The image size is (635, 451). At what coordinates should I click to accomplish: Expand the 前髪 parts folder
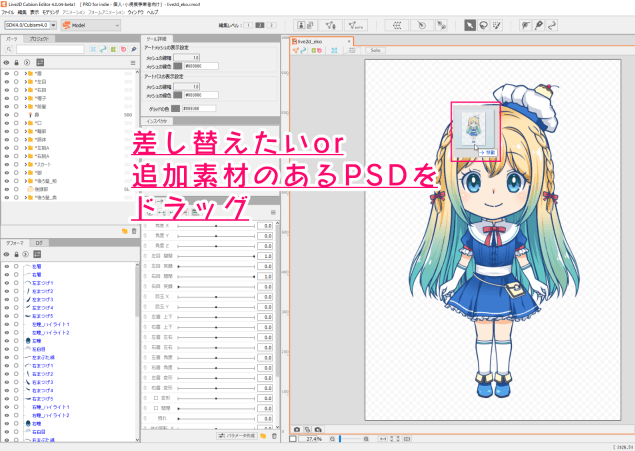point(26,106)
